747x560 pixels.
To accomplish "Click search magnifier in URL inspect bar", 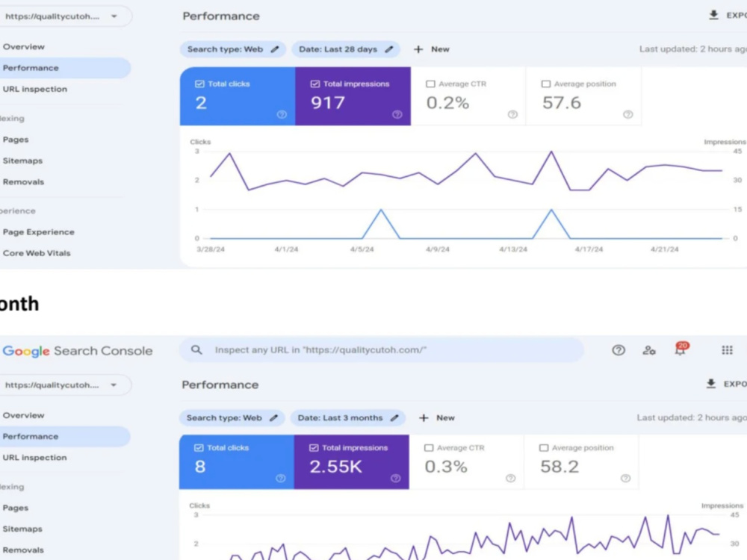I will tap(196, 350).
